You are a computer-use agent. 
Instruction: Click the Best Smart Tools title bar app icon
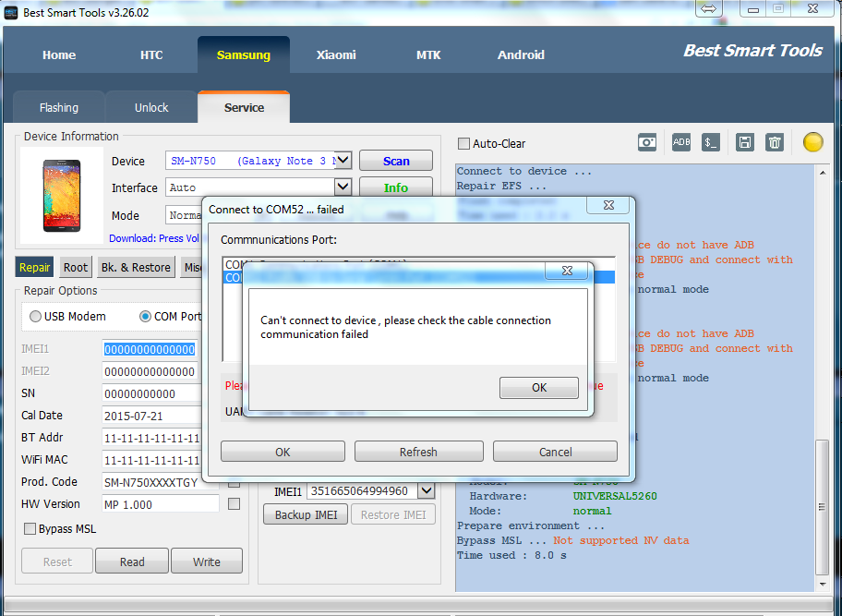(x=11, y=12)
